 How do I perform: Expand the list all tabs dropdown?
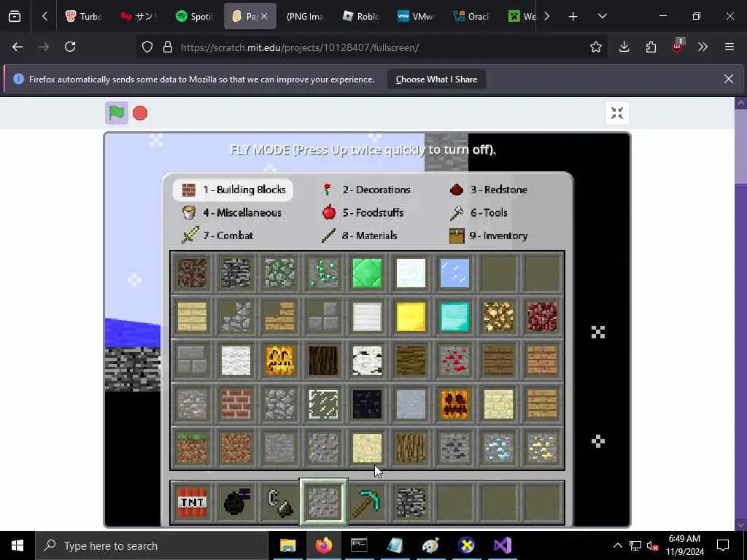click(602, 17)
